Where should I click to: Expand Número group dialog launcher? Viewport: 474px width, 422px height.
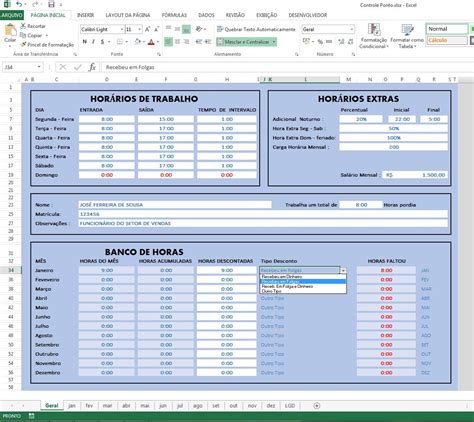pos(352,54)
